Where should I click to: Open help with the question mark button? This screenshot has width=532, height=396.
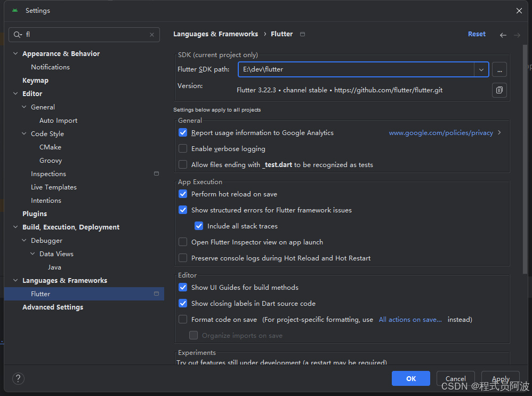[x=18, y=378]
